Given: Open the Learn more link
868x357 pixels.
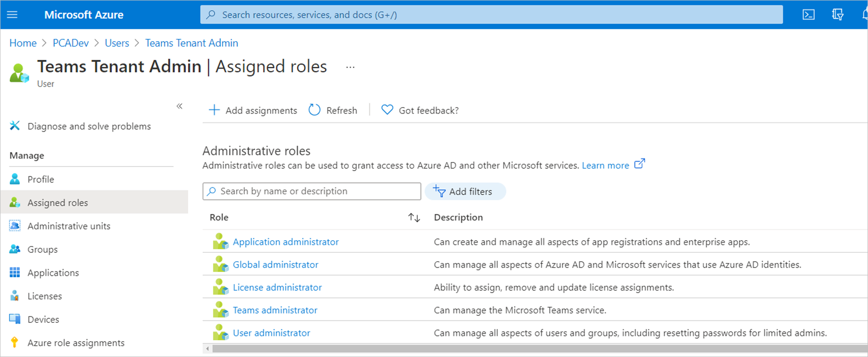Looking at the screenshot, I should (605, 165).
